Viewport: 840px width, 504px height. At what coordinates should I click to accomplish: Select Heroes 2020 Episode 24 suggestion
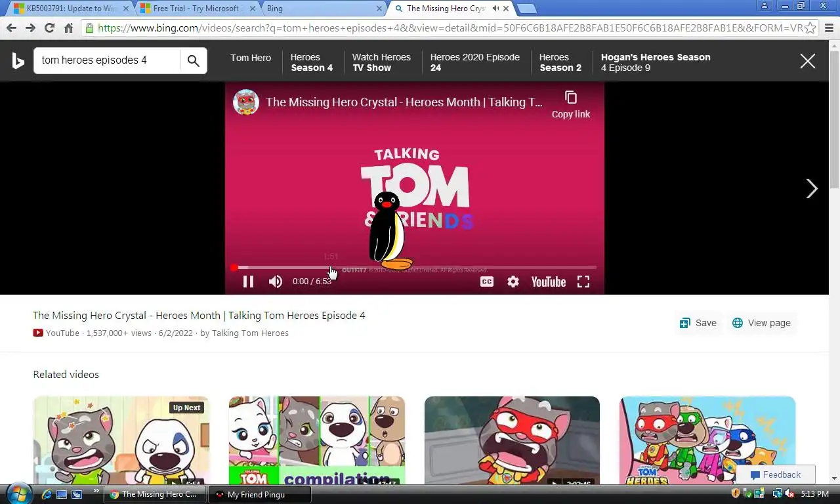[475, 62]
